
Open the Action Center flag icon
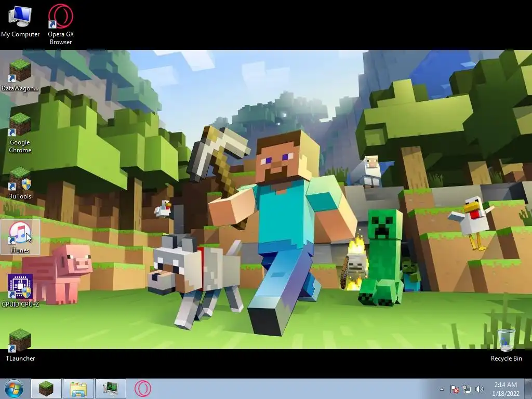[454, 389]
